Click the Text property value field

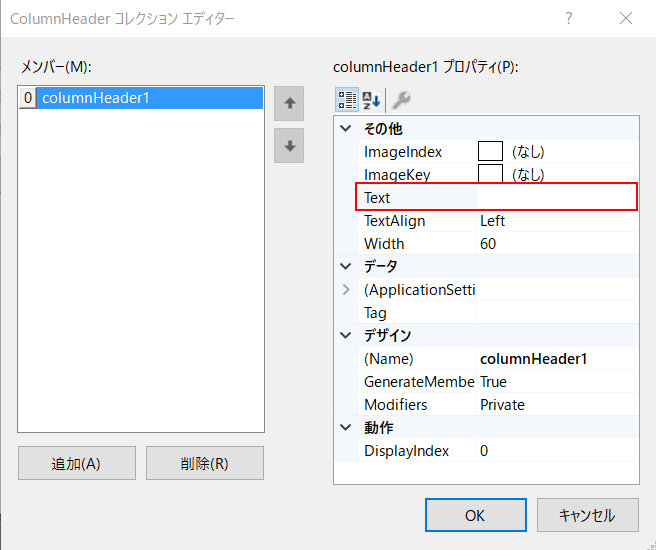coord(557,197)
